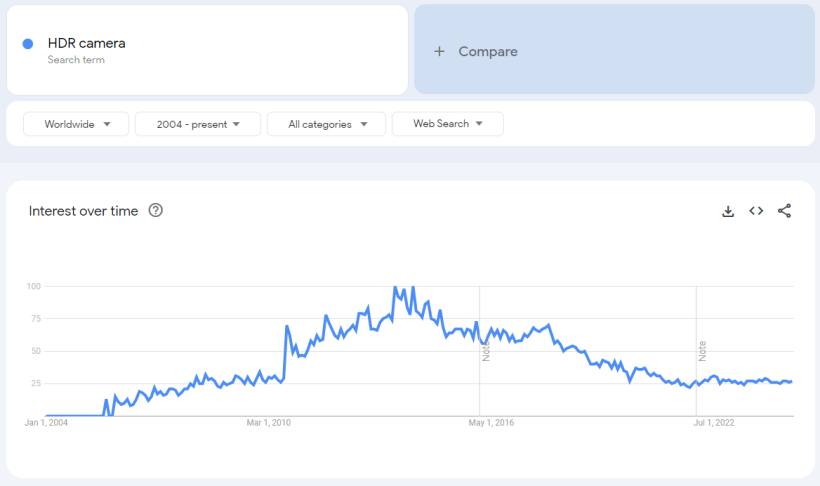
Task: Click the 100 value on the y-axis
Action: (33, 286)
